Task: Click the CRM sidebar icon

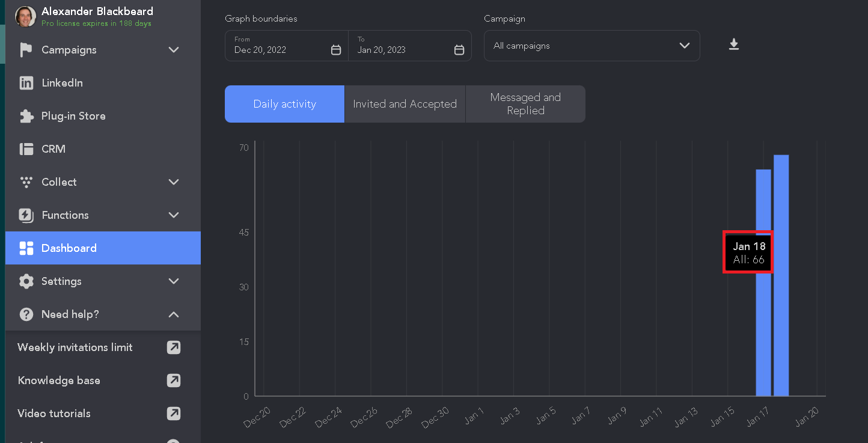Action: click(26, 149)
